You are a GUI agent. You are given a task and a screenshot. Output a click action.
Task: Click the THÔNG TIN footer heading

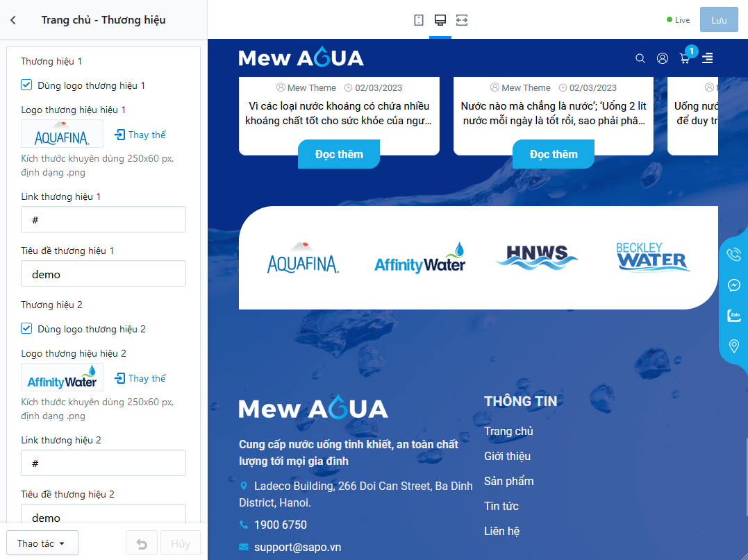click(x=520, y=401)
